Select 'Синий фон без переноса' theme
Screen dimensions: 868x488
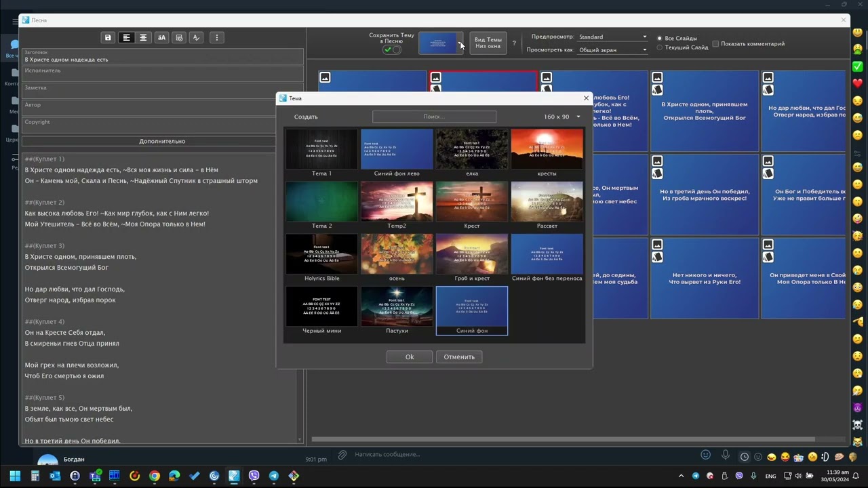[x=547, y=258]
